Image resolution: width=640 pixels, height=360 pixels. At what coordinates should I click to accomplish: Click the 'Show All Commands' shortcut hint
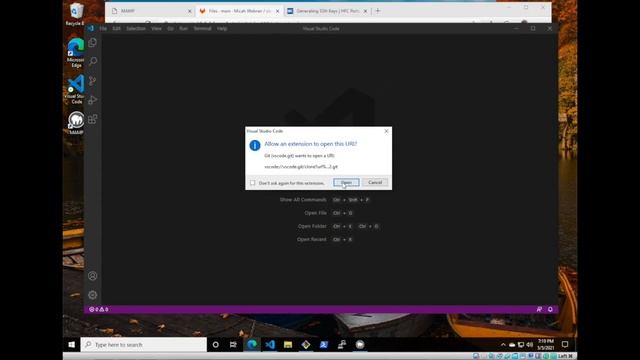(324, 200)
